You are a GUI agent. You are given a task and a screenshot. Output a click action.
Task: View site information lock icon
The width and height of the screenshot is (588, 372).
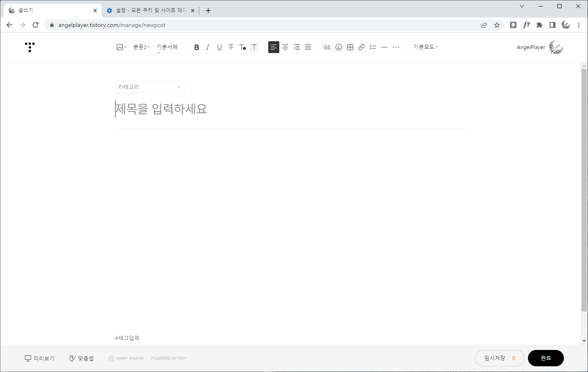[51, 25]
